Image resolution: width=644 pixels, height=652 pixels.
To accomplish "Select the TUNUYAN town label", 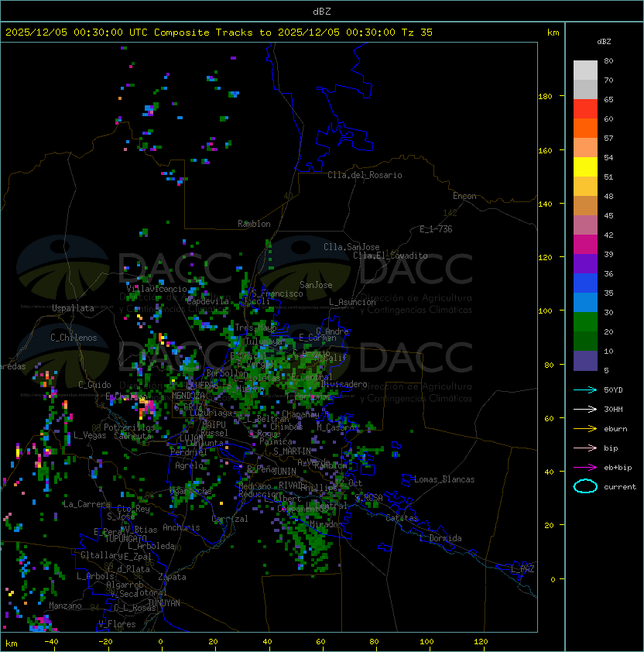I will click(164, 603).
